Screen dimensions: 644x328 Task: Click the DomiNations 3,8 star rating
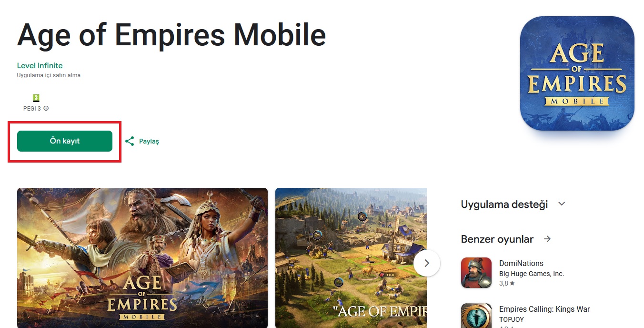point(507,283)
